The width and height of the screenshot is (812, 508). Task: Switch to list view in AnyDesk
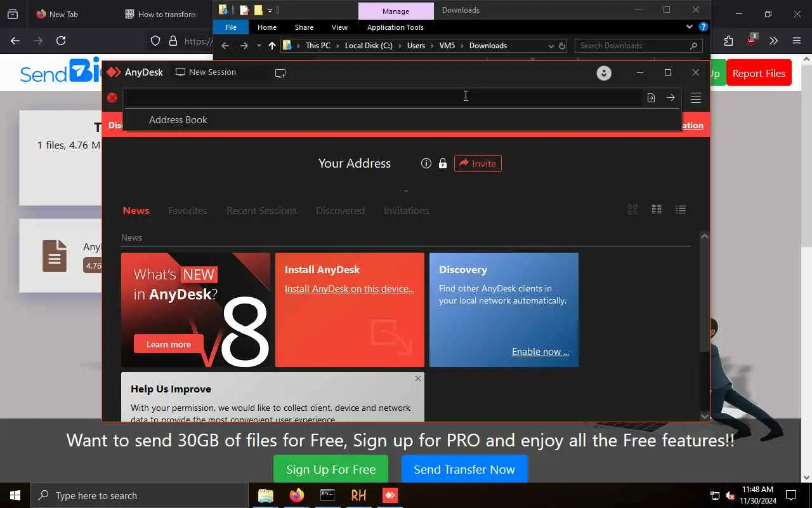pyautogui.click(x=681, y=210)
